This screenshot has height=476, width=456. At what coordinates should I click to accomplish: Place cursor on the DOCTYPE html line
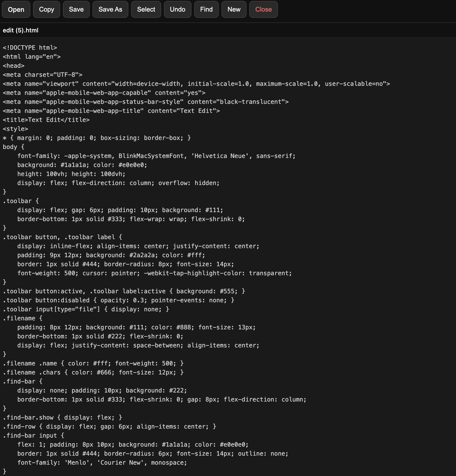pyautogui.click(x=30, y=48)
